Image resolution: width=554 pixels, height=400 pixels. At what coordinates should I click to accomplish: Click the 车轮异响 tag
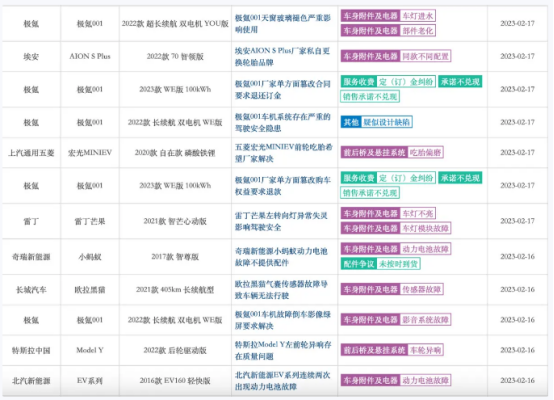coord(425,350)
